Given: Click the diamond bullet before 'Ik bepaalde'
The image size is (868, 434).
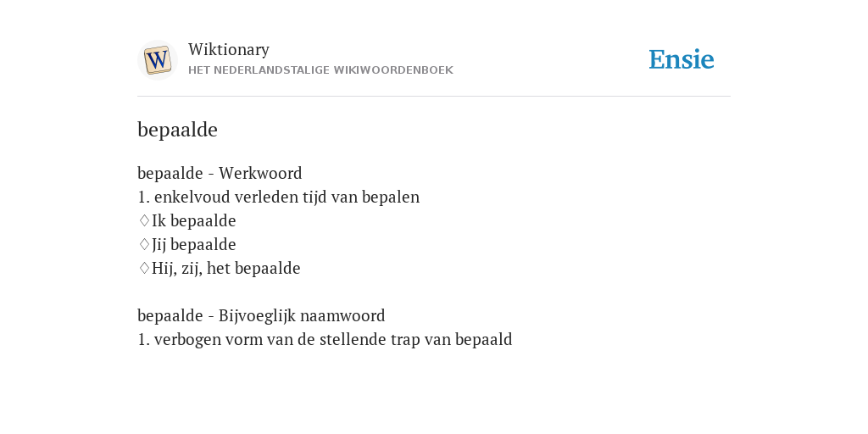Looking at the screenshot, I should (x=144, y=221).
